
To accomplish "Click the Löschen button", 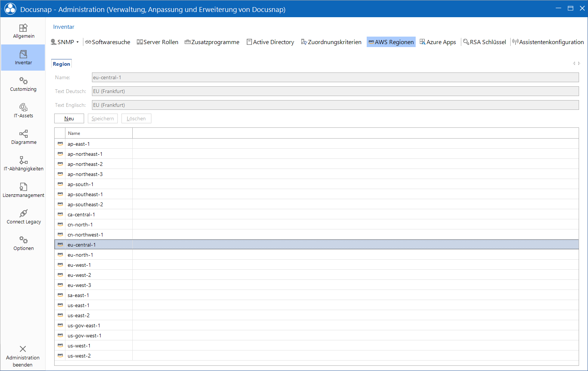I will click(x=136, y=118).
